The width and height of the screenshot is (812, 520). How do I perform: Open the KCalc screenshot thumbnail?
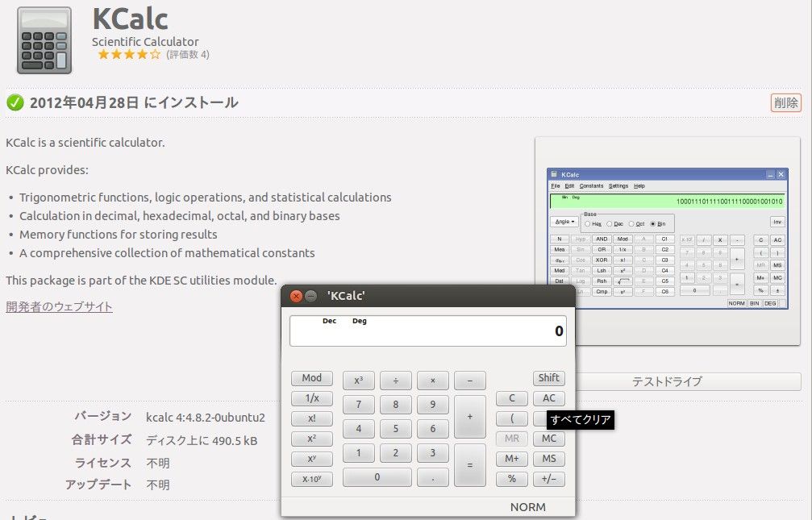pyautogui.click(x=668, y=239)
